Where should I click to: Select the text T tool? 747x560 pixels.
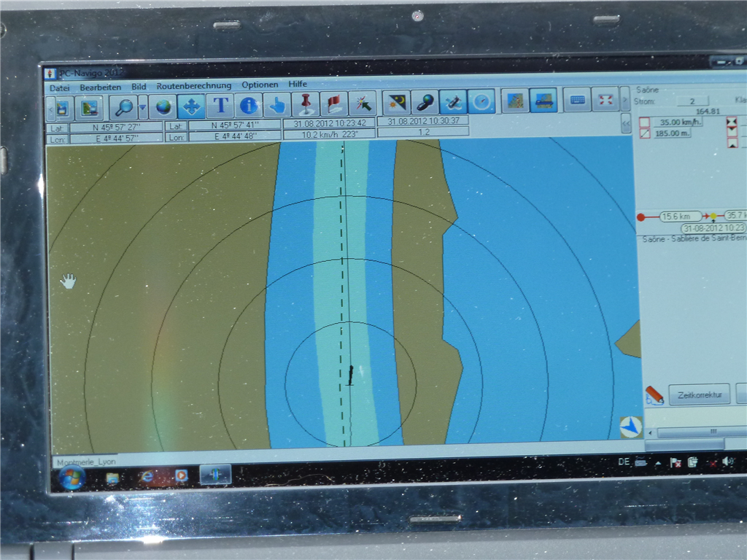[x=220, y=106]
